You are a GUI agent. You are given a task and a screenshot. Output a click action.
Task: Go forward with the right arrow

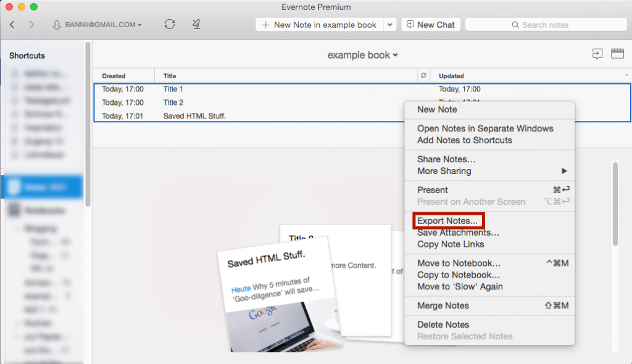31,25
